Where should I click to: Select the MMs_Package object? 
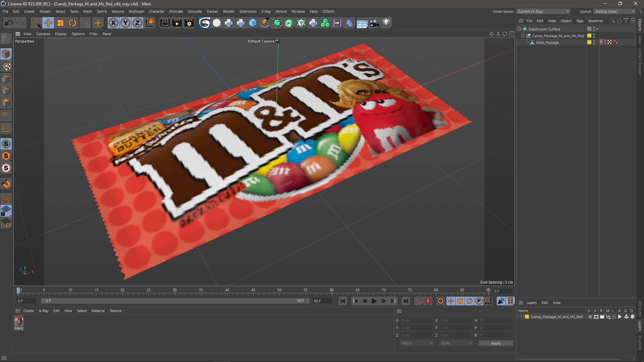547,43
